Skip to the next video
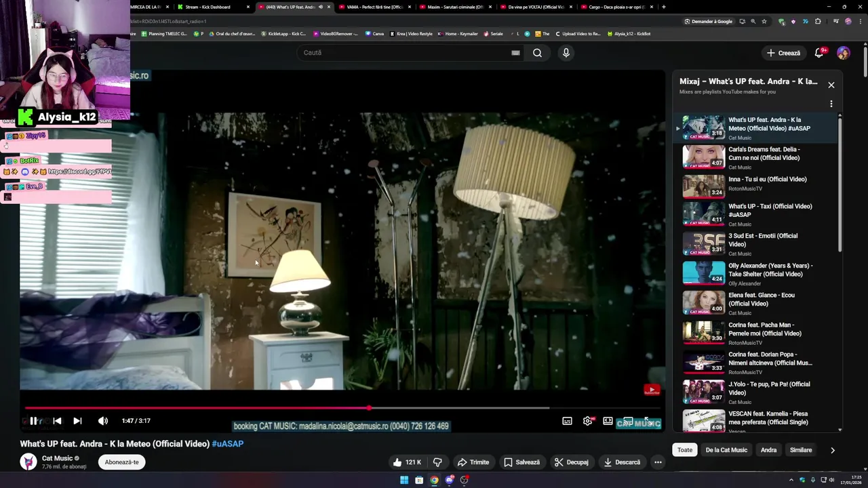This screenshot has width=868, height=488. (77, 421)
